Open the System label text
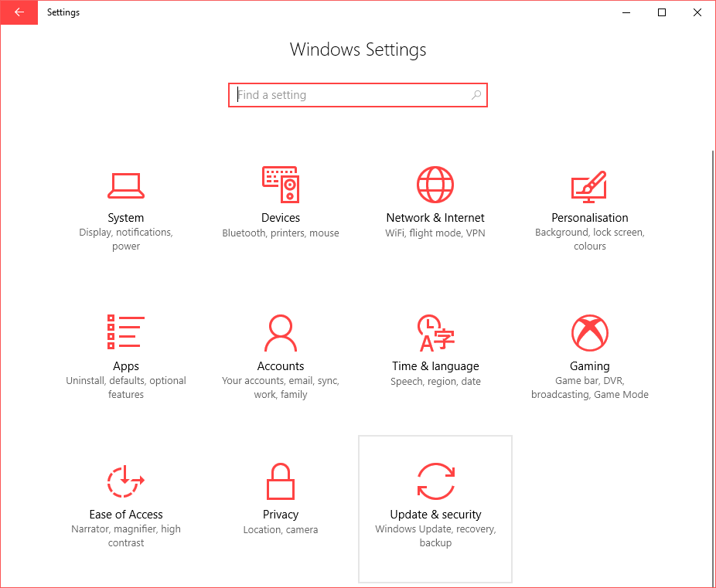This screenshot has width=716, height=588. (126, 218)
